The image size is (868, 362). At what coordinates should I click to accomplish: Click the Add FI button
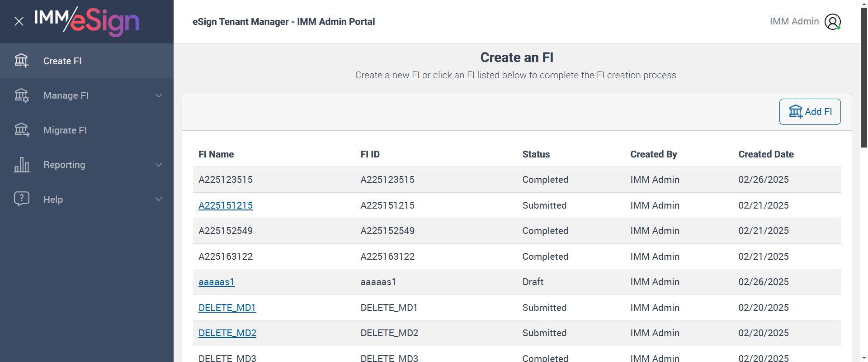810,112
